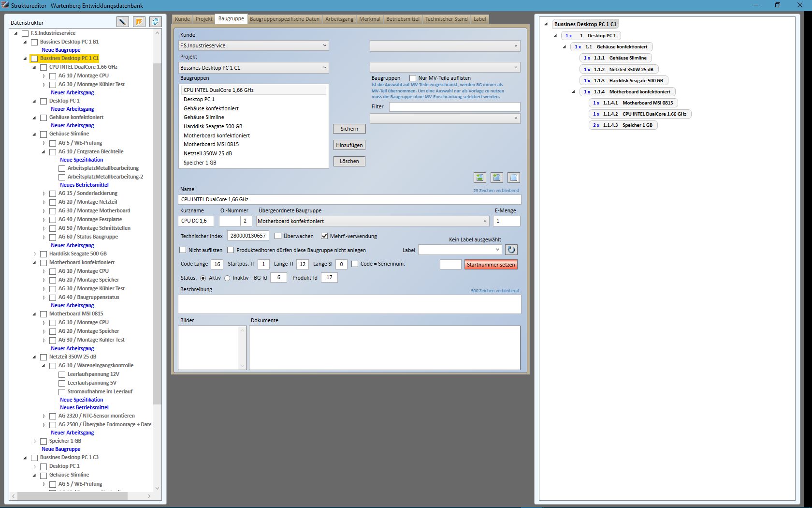Click the E-Menge field
The width and height of the screenshot is (812, 508).
tap(507, 221)
